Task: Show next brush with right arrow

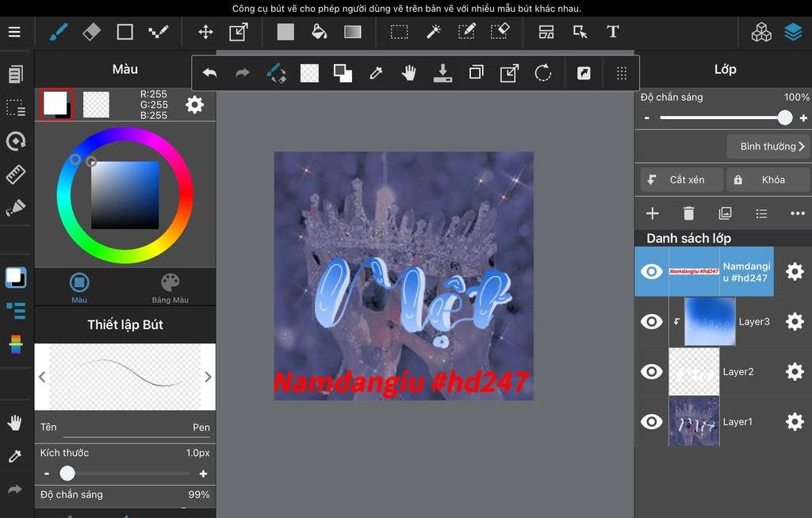Action: click(209, 377)
